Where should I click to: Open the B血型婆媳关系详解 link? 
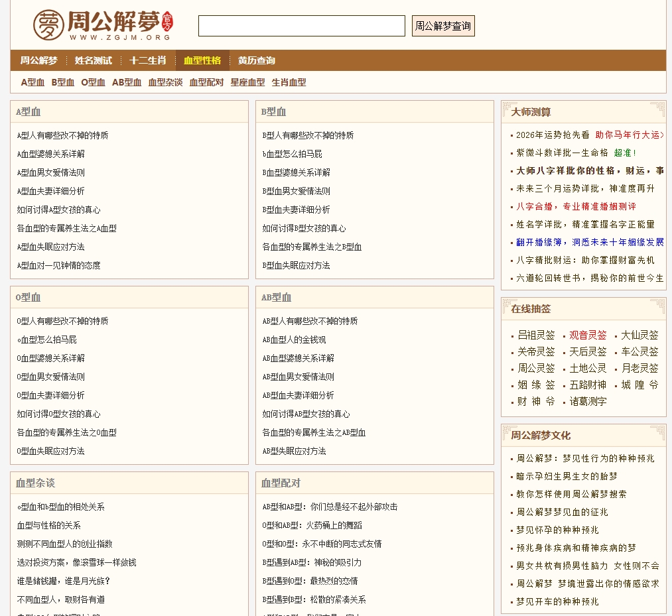point(296,172)
